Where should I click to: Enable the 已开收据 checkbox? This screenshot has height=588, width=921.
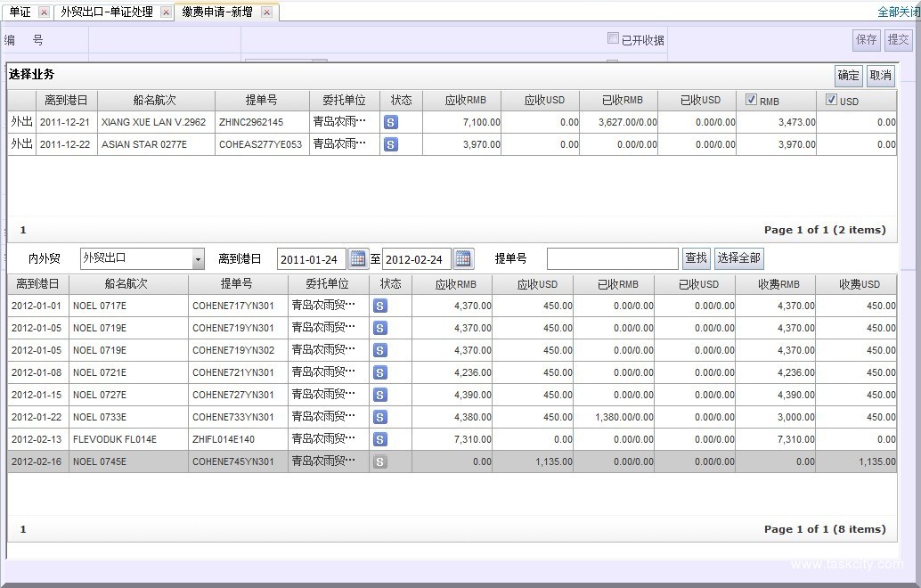(x=612, y=38)
